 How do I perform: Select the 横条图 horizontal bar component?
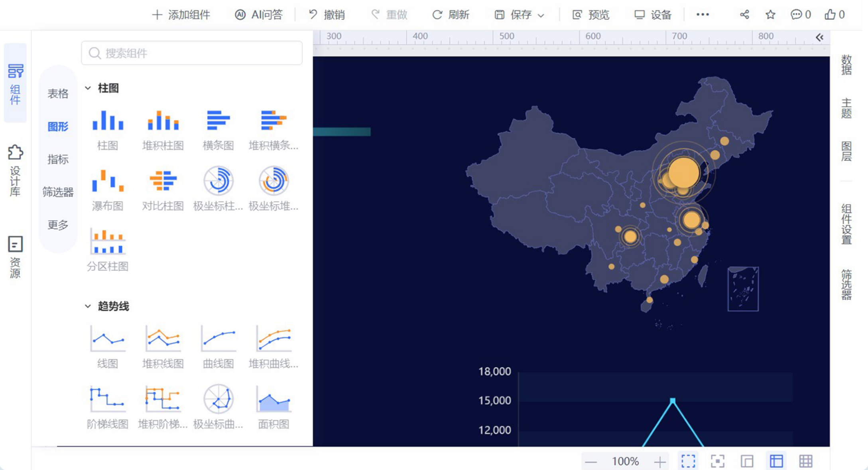tap(218, 130)
